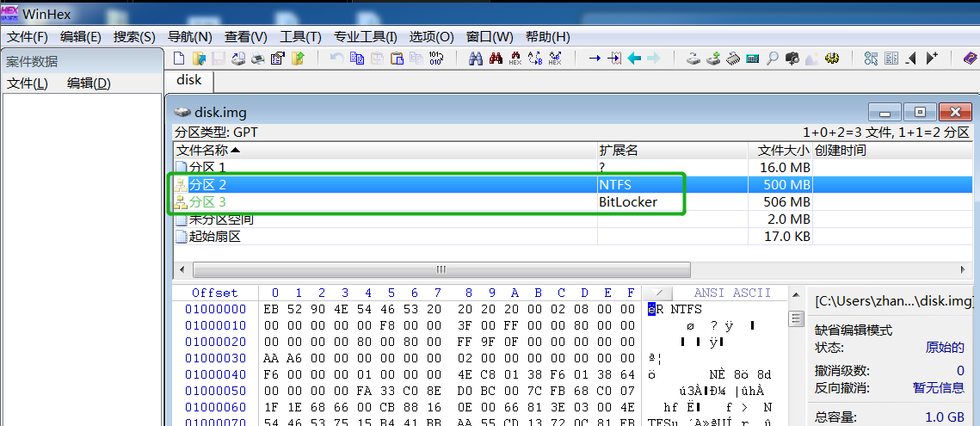Click the 原始的 status value

coord(945,348)
